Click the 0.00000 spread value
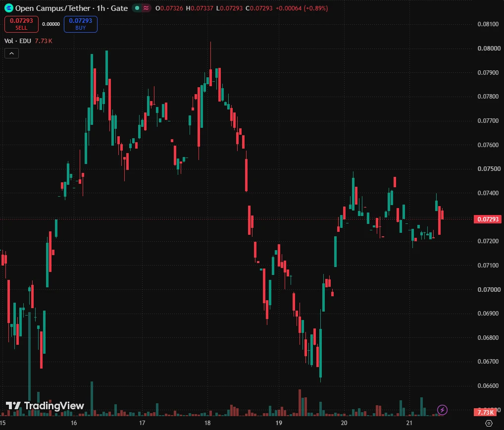This screenshot has height=430, width=504. point(51,24)
